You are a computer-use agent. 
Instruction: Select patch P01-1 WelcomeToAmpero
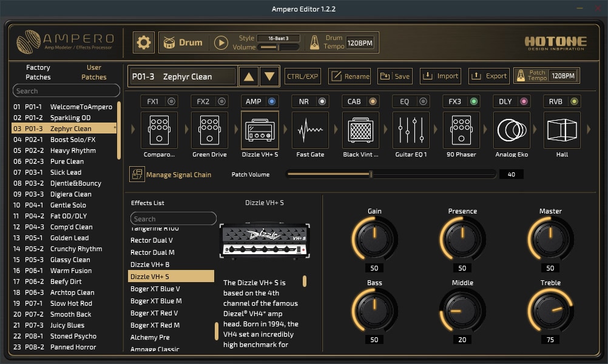click(x=64, y=107)
